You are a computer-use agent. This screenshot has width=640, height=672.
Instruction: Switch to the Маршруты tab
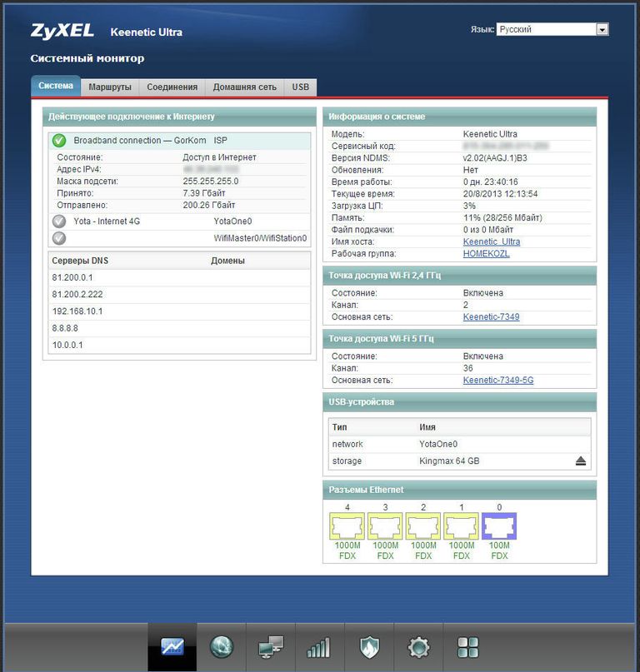click(110, 87)
